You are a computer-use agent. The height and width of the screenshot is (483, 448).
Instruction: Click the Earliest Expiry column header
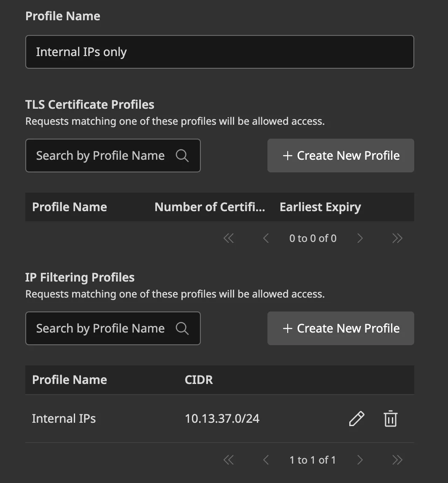click(x=320, y=207)
